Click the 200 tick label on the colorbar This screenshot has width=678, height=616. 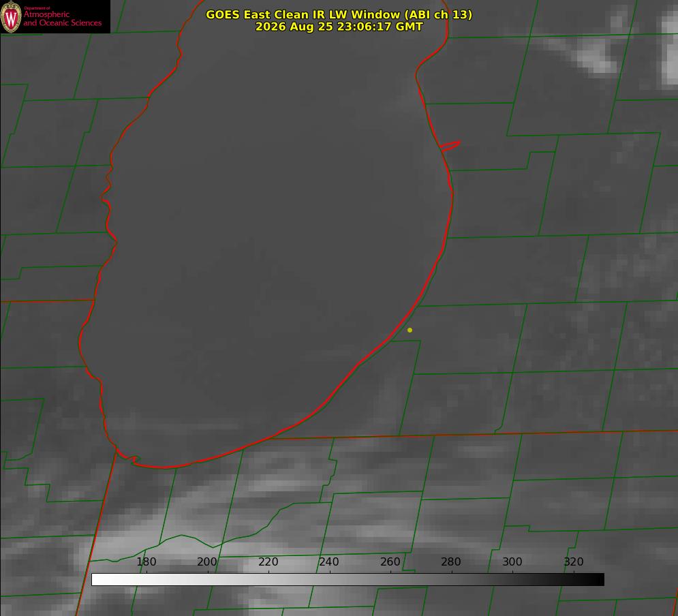(x=207, y=561)
